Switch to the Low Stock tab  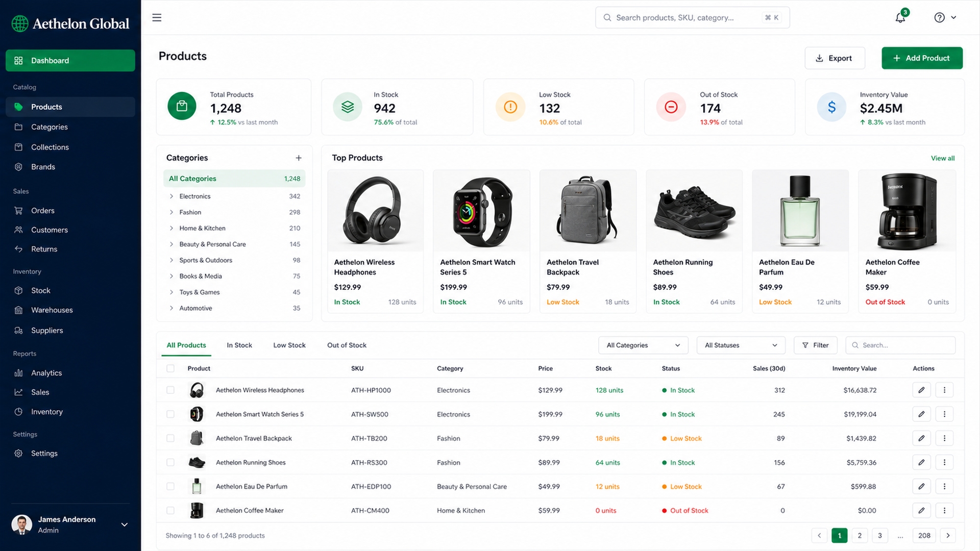[289, 345]
